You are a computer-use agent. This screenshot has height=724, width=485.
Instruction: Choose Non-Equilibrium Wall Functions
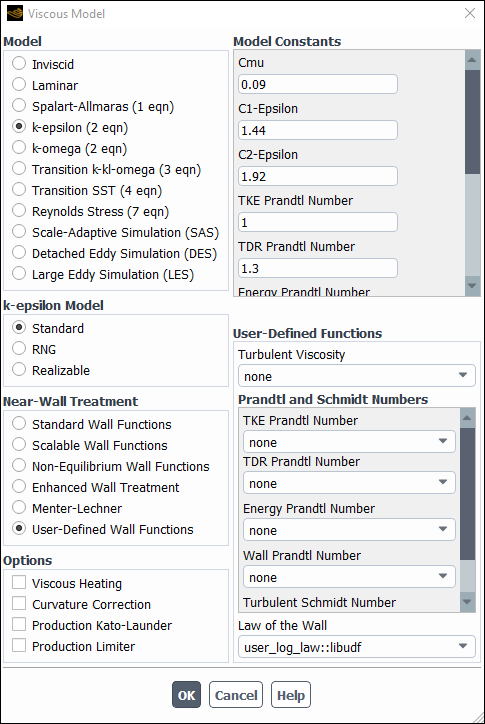click(x=19, y=465)
